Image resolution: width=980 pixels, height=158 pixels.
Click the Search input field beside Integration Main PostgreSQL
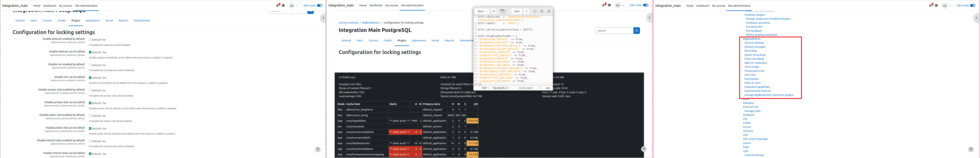point(614,30)
